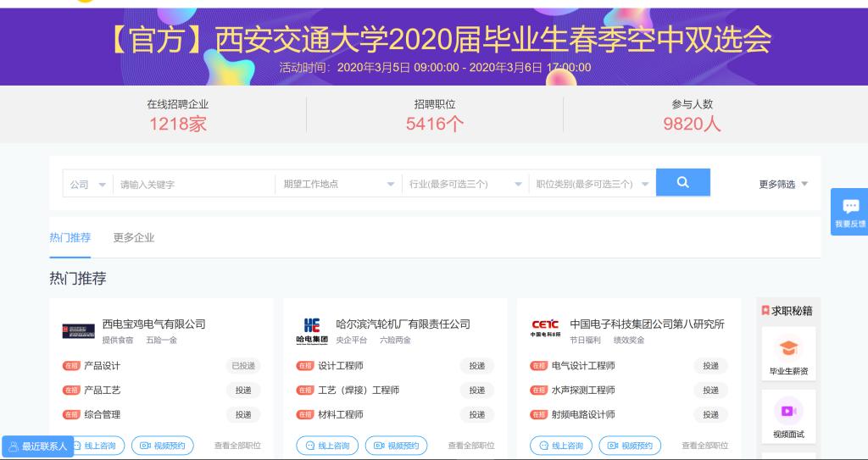Click 查看全部职位 for 中国电子科技集团第八研究所
This screenshot has width=868, height=460.
click(x=704, y=446)
